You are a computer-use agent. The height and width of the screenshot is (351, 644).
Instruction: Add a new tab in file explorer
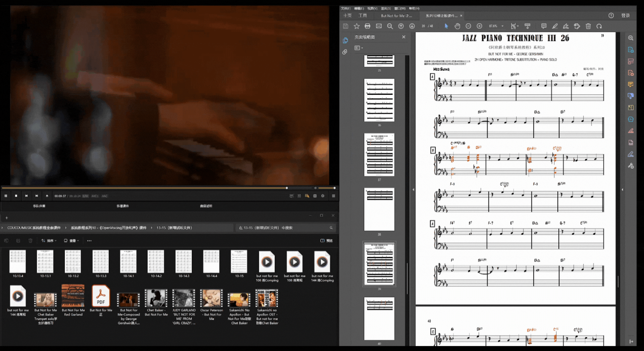(6, 218)
